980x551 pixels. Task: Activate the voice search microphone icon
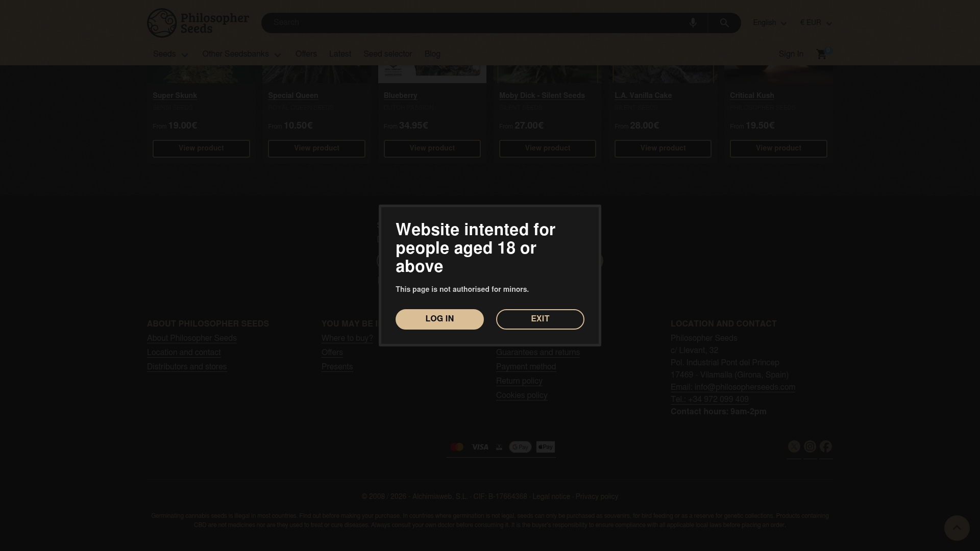(693, 23)
